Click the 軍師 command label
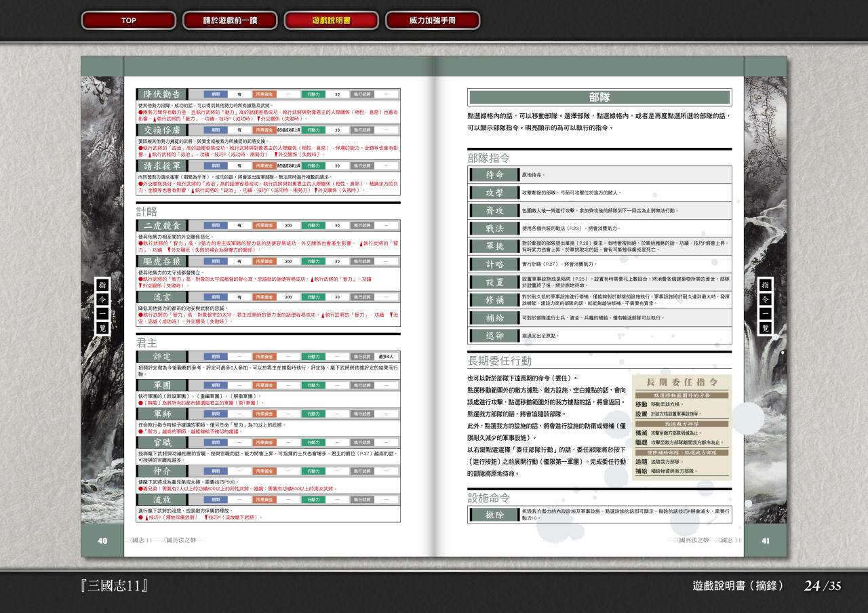The width and height of the screenshot is (868, 613). 163,414
